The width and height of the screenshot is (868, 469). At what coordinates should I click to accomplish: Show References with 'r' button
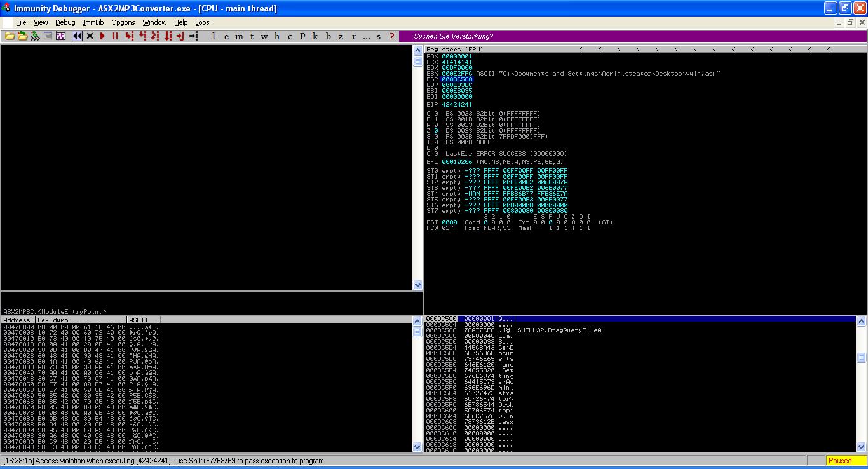353,36
